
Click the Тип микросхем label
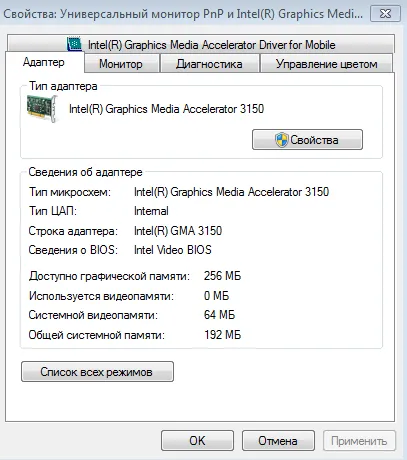(x=70, y=192)
